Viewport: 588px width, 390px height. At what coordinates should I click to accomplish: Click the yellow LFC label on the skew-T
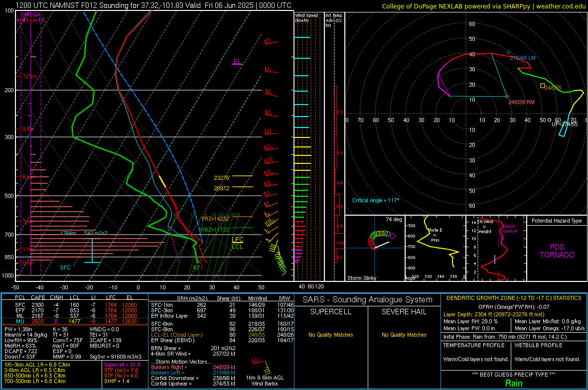237,240
